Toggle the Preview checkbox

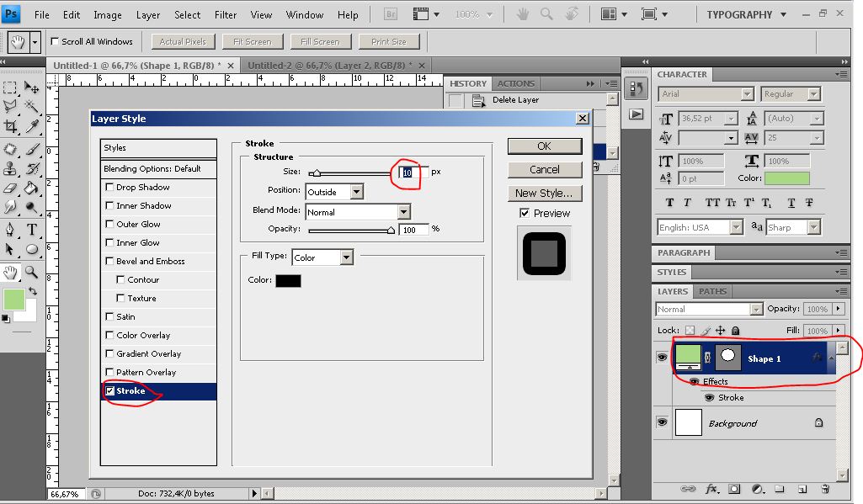point(525,213)
